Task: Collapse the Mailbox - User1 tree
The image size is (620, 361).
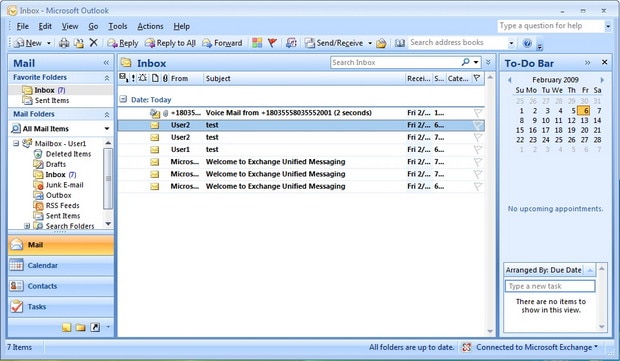Action: [x=16, y=143]
